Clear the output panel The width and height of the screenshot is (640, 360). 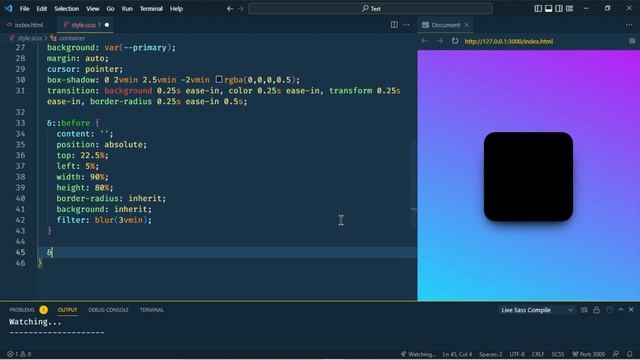click(x=584, y=310)
